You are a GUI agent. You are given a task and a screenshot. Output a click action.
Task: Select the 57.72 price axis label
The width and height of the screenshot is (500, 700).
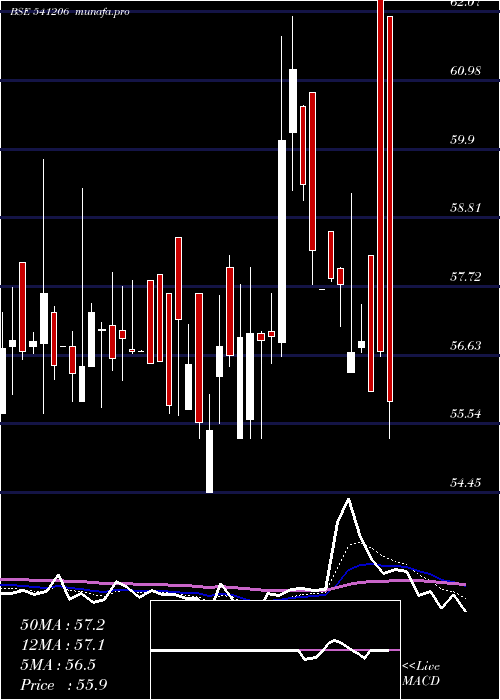coord(465,277)
